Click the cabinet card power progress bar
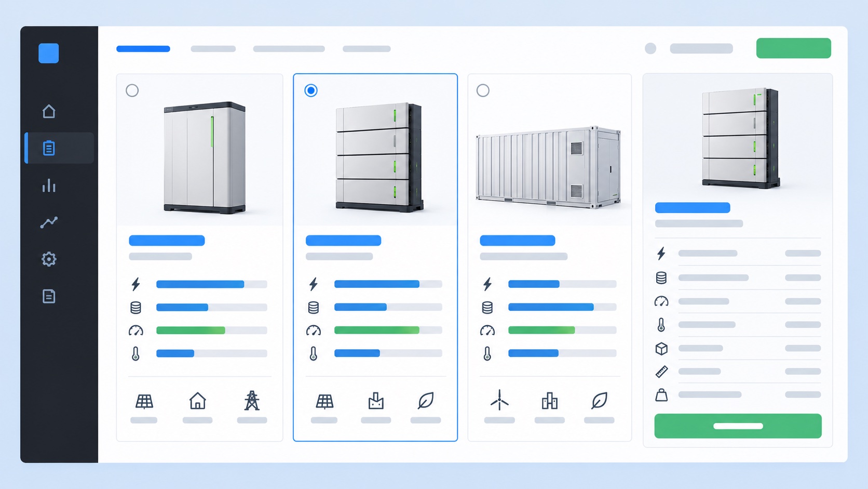This screenshot has height=489, width=868. coord(212,284)
